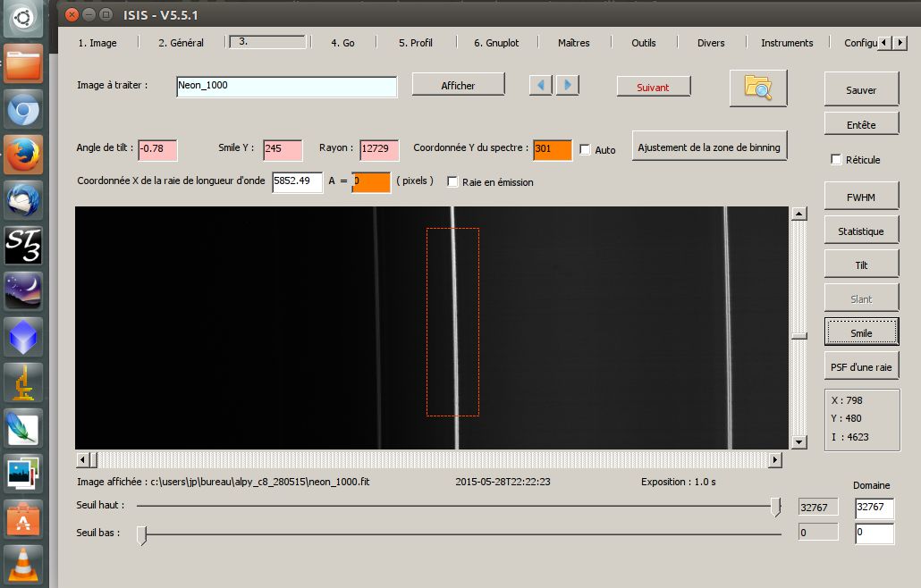
Task: Go to previous image with left arrow
Action: (540, 85)
